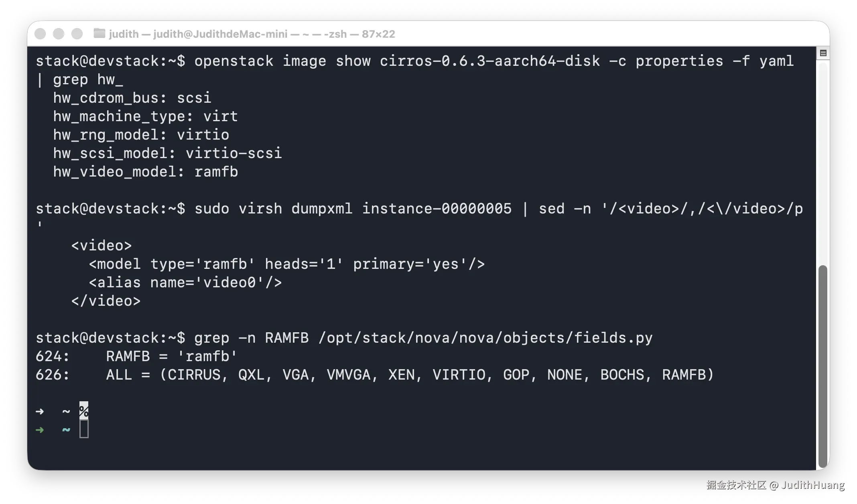Click the folder proxy icon in title bar

tap(99, 34)
